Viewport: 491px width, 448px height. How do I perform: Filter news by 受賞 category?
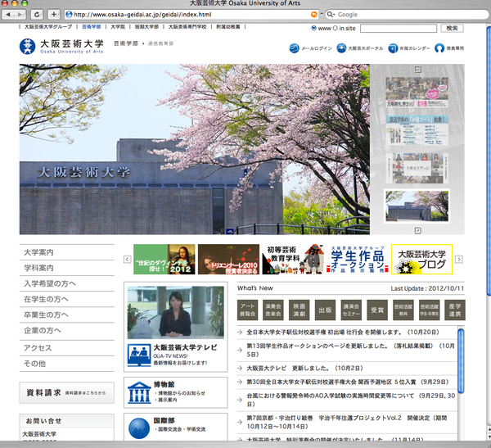(377, 310)
